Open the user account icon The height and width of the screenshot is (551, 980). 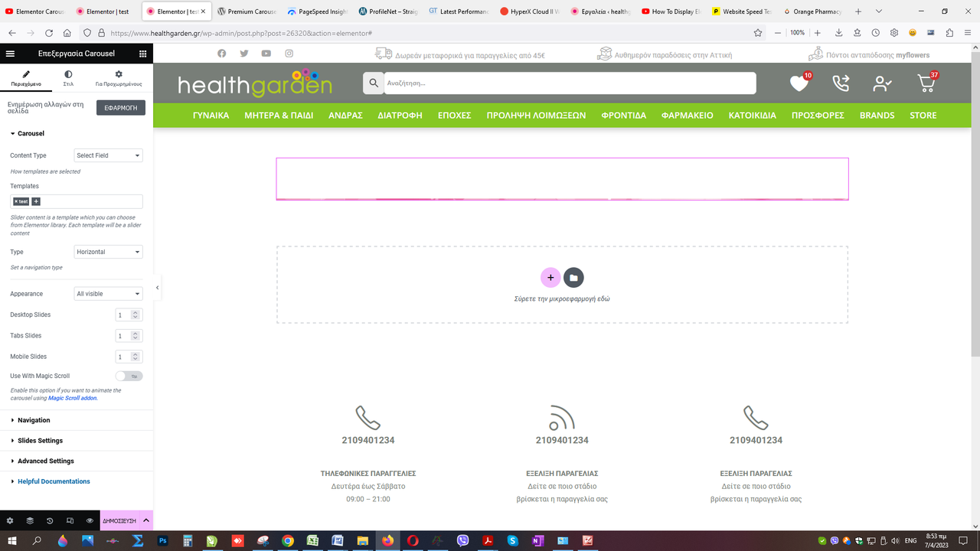click(x=882, y=83)
